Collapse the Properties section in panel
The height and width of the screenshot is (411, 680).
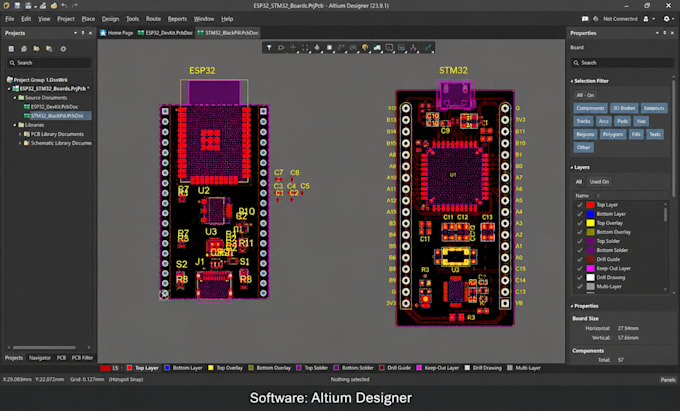coord(572,306)
